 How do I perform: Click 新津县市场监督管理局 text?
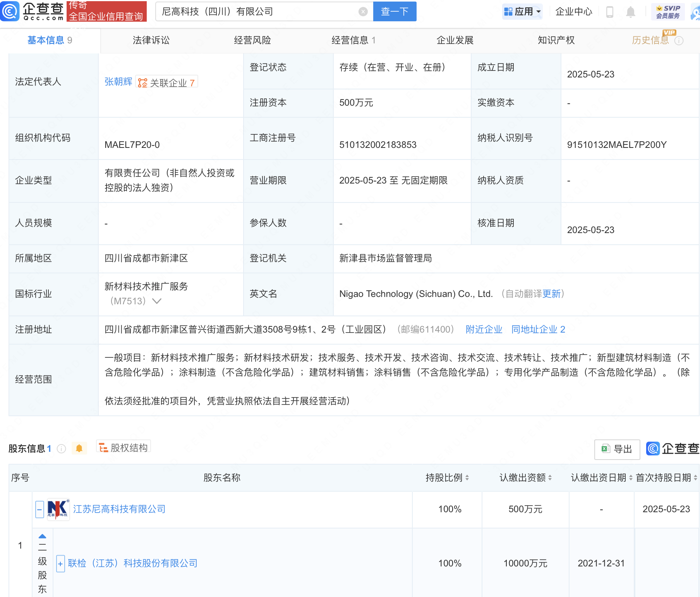click(x=386, y=258)
